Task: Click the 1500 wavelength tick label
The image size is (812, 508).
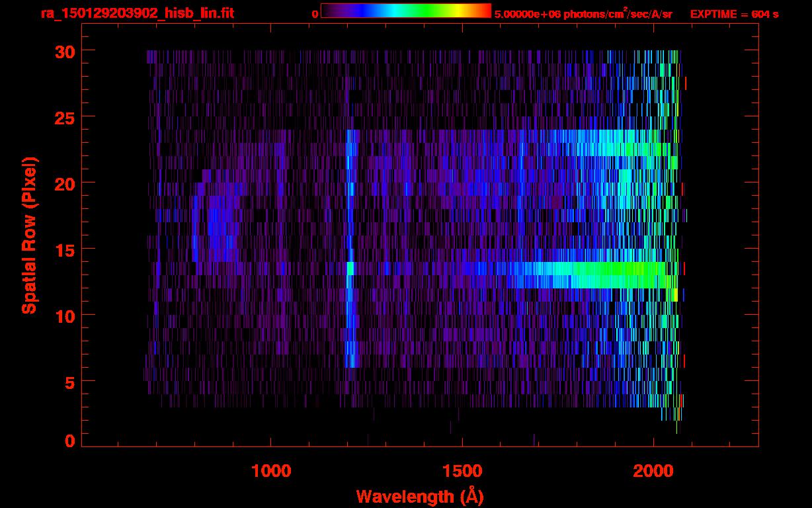Action: [462, 471]
